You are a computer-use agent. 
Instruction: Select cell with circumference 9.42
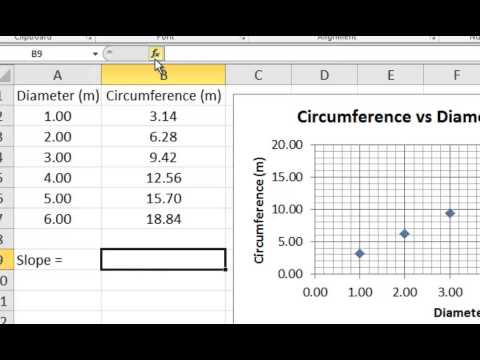(163, 157)
